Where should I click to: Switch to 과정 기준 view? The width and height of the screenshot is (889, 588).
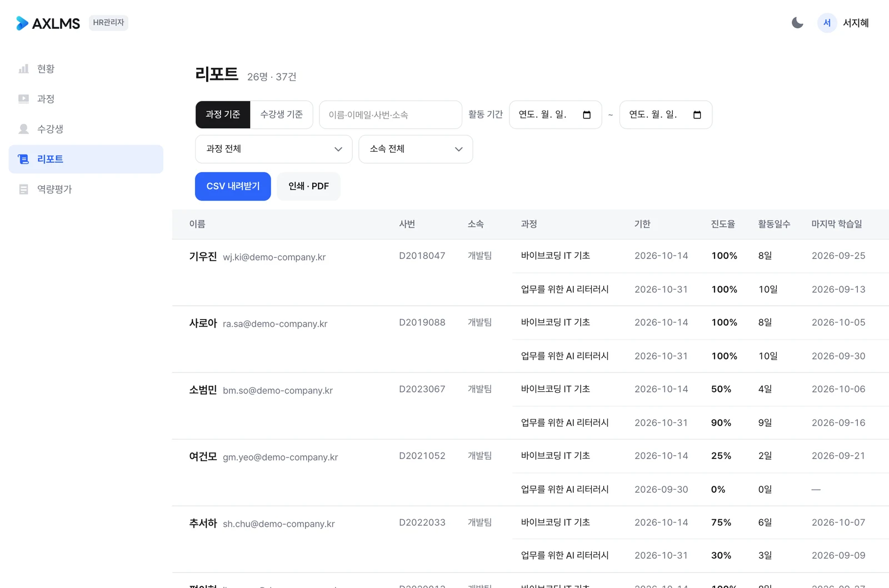pyautogui.click(x=223, y=114)
